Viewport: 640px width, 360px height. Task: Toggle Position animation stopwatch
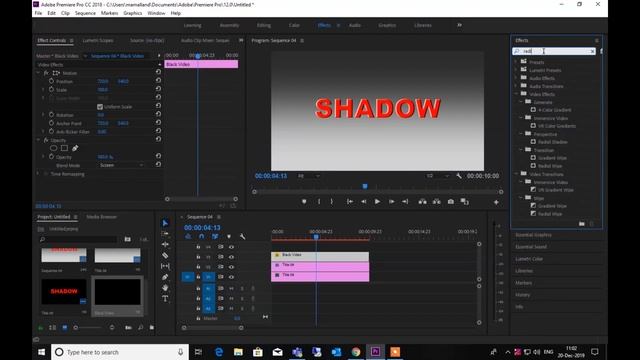(51, 81)
